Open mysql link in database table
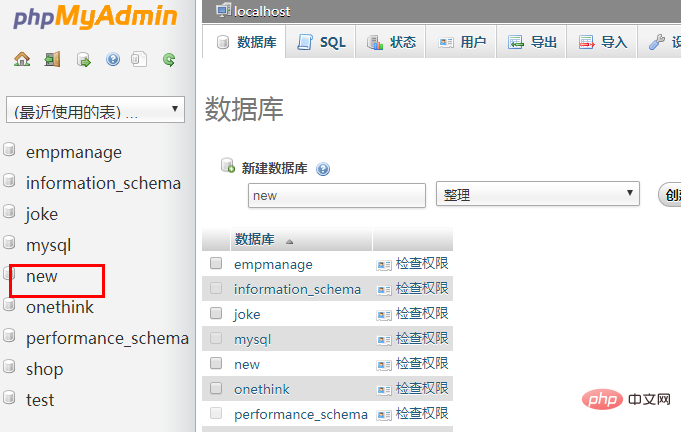 pos(252,340)
